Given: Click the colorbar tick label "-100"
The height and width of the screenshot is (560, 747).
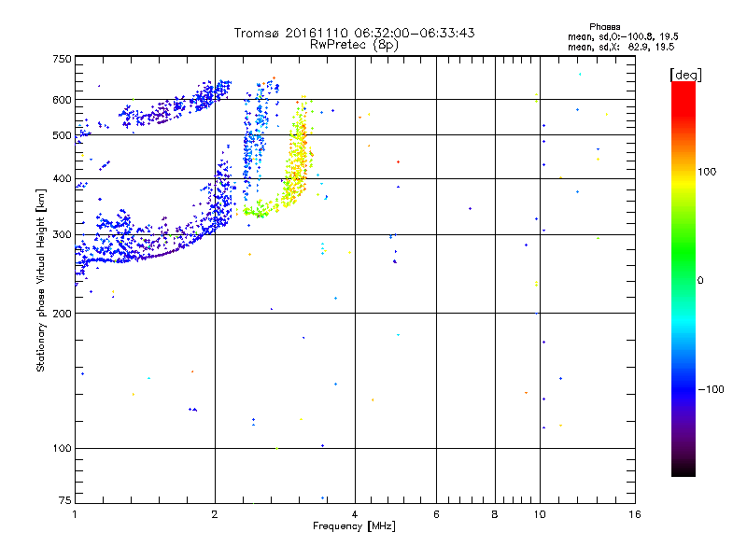Looking at the screenshot, I should tap(711, 389).
